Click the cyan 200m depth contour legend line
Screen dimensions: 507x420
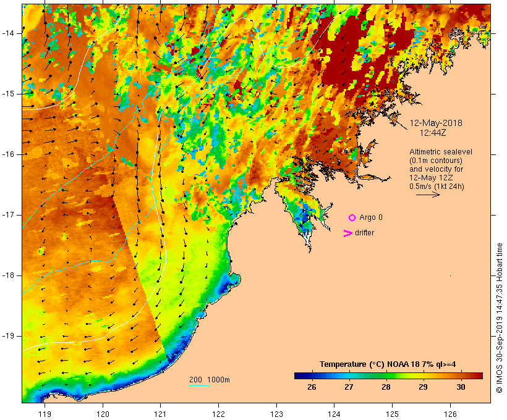(x=200, y=385)
